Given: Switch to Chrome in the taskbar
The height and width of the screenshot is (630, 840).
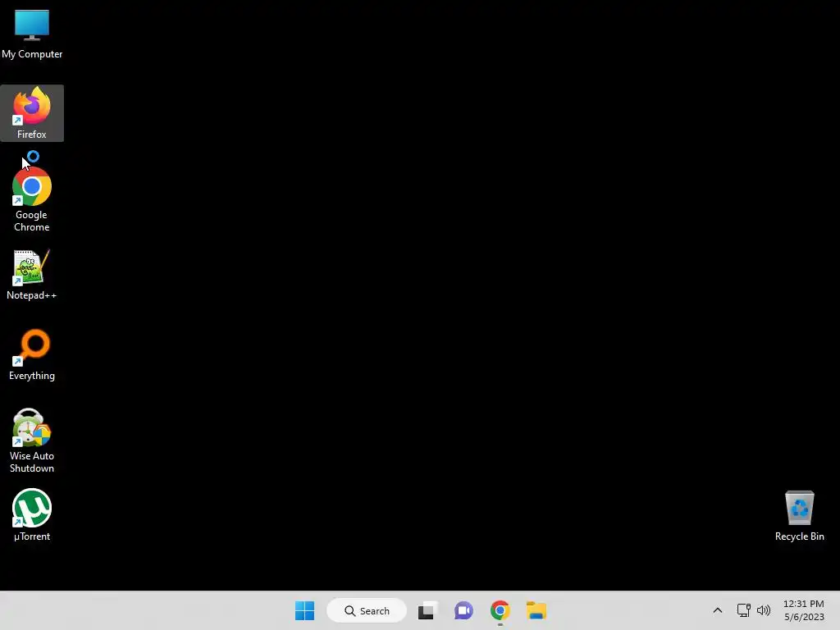Looking at the screenshot, I should pyautogui.click(x=500, y=610).
